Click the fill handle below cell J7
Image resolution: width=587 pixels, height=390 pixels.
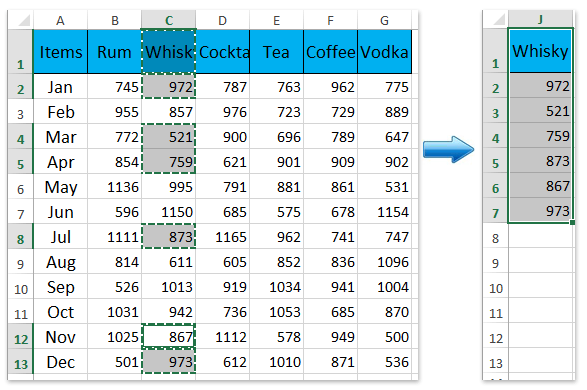pyautogui.click(x=572, y=223)
